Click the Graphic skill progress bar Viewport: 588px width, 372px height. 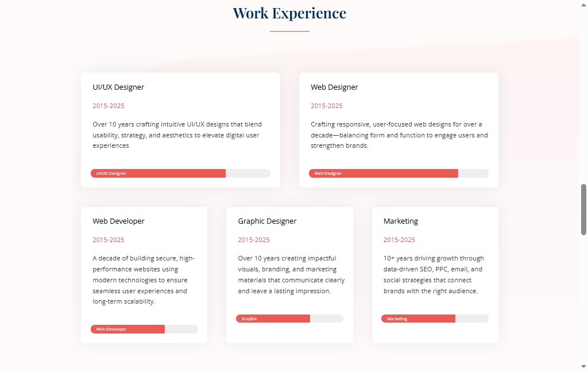pos(289,319)
